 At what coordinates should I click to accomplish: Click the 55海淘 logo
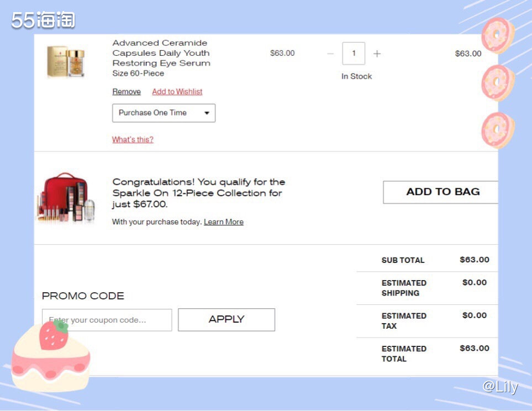pyautogui.click(x=43, y=20)
